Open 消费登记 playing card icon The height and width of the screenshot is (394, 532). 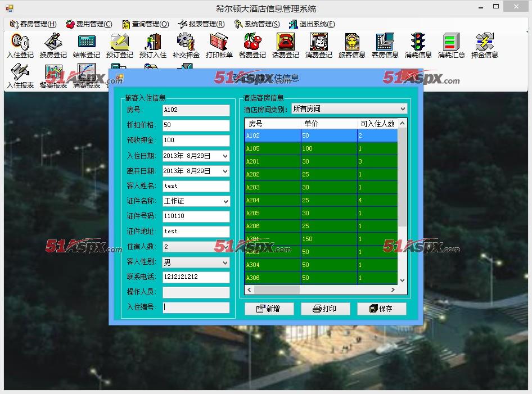click(319, 46)
